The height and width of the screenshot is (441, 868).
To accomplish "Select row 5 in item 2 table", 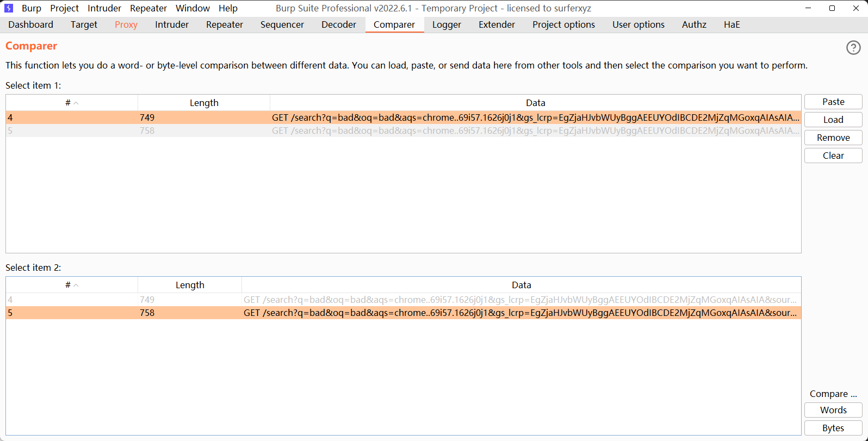I will pyautogui.click(x=404, y=313).
